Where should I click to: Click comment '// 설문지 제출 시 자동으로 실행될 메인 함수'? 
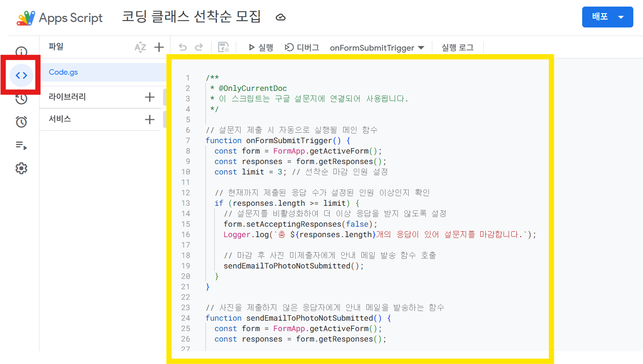pos(292,130)
